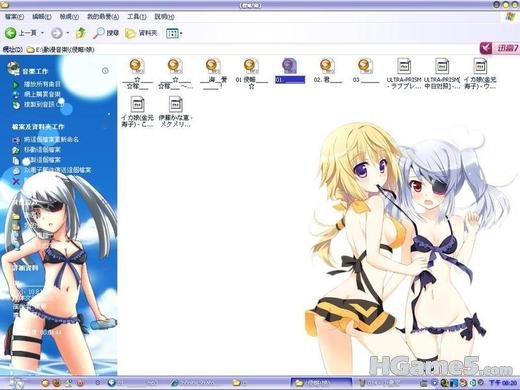Screen dimensions: 520x390
Task: Open the Start button on the taskbar
Action: tap(17, 383)
